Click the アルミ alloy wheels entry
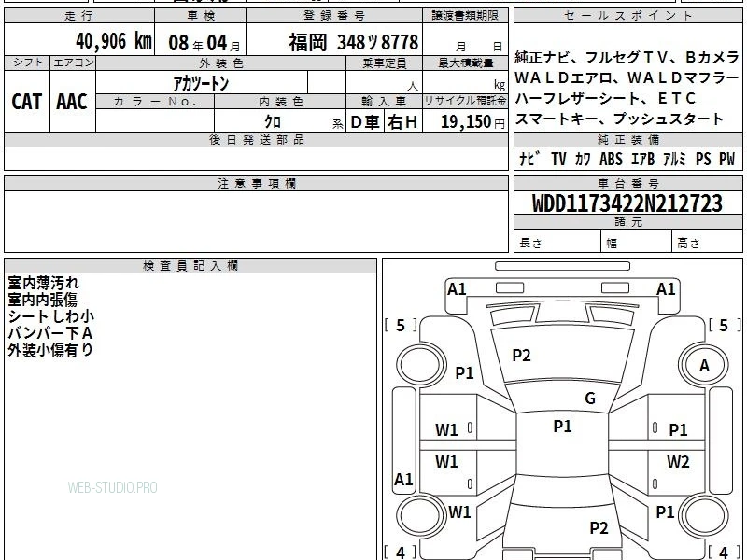The image size is (747, 560). 674,159
